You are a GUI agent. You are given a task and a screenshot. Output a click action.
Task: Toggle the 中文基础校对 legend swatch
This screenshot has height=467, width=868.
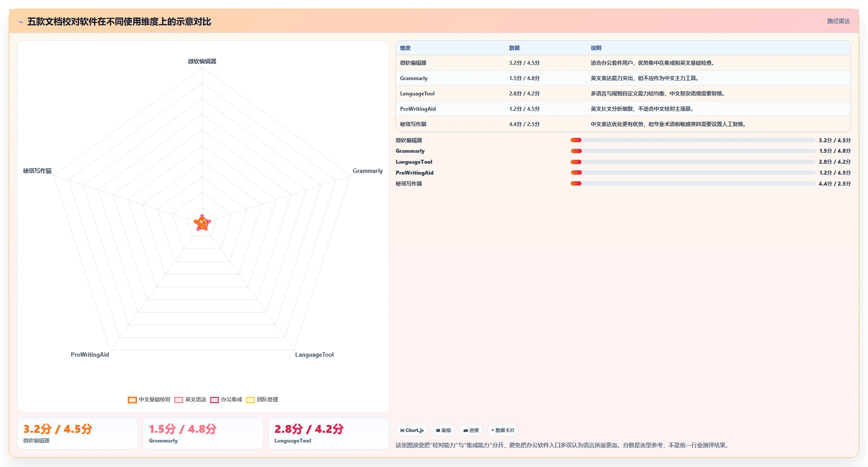132,400
